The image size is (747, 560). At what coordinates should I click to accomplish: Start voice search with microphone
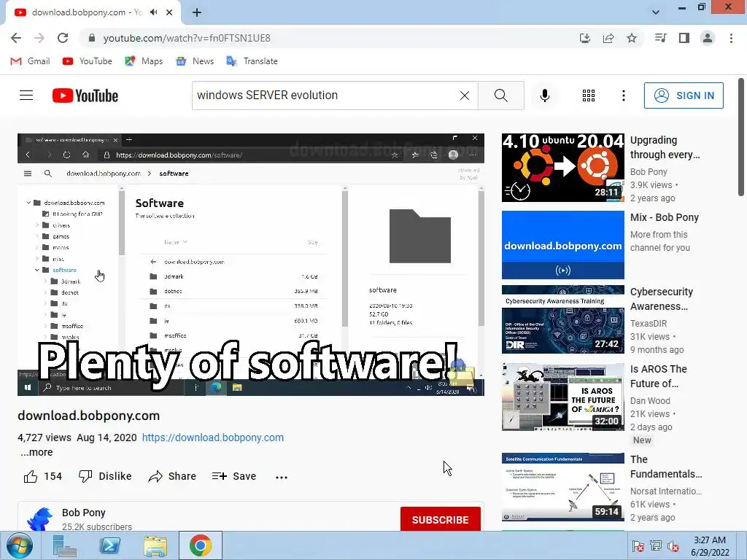click(544, 96)
